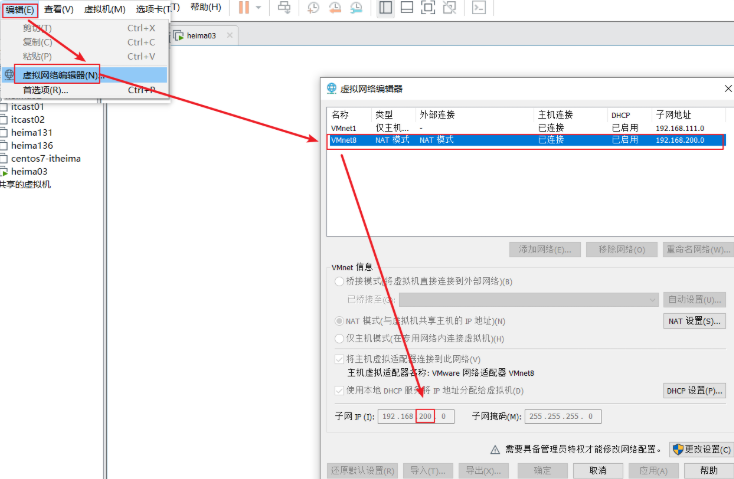
Task: Select heima131 virtual machine
Action: point(31,133)
